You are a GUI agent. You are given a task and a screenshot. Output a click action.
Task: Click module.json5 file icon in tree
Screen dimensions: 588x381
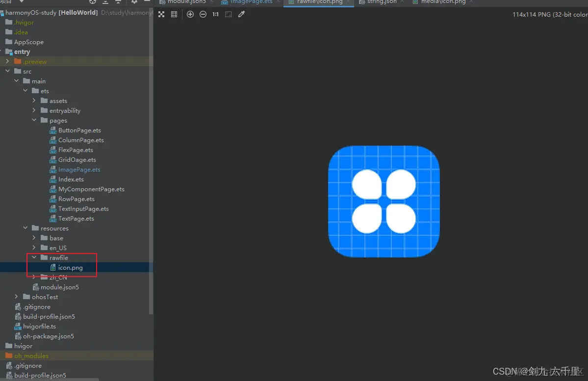[36, 287]
